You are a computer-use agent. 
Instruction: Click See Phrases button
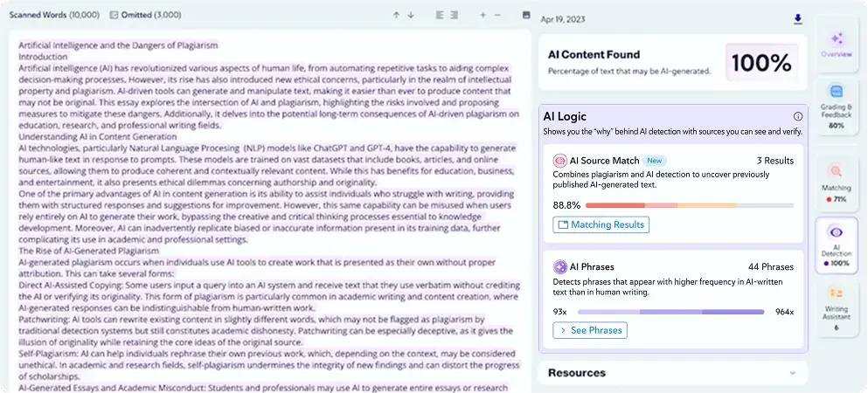click(589, 330)
